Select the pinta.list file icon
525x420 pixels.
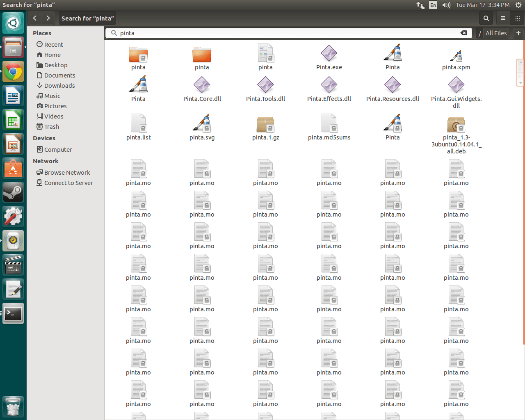point(138,123)
